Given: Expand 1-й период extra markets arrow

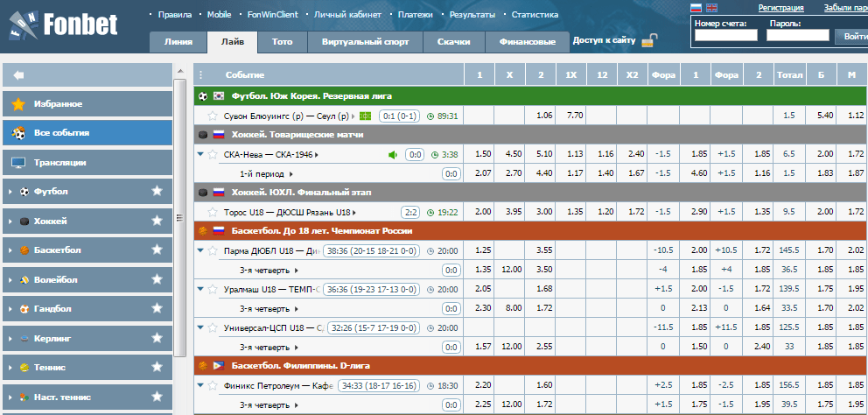Looking at the screenshot, I should (x=291, y=174).
